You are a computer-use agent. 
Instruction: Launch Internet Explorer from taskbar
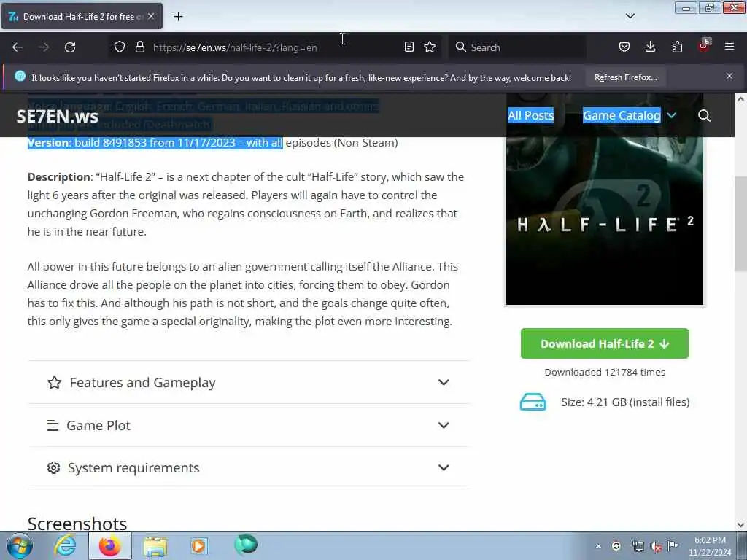pyautogui.click(x=65, y=545)
